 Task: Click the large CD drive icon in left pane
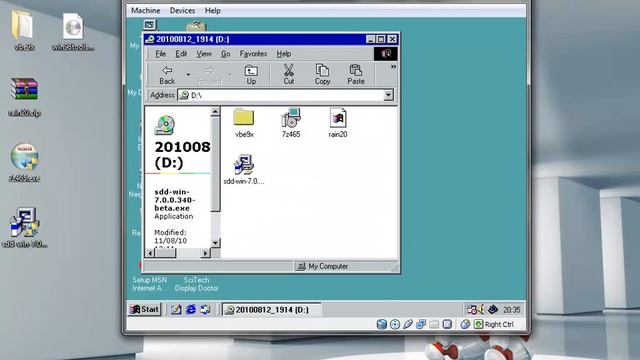[164, 125]
